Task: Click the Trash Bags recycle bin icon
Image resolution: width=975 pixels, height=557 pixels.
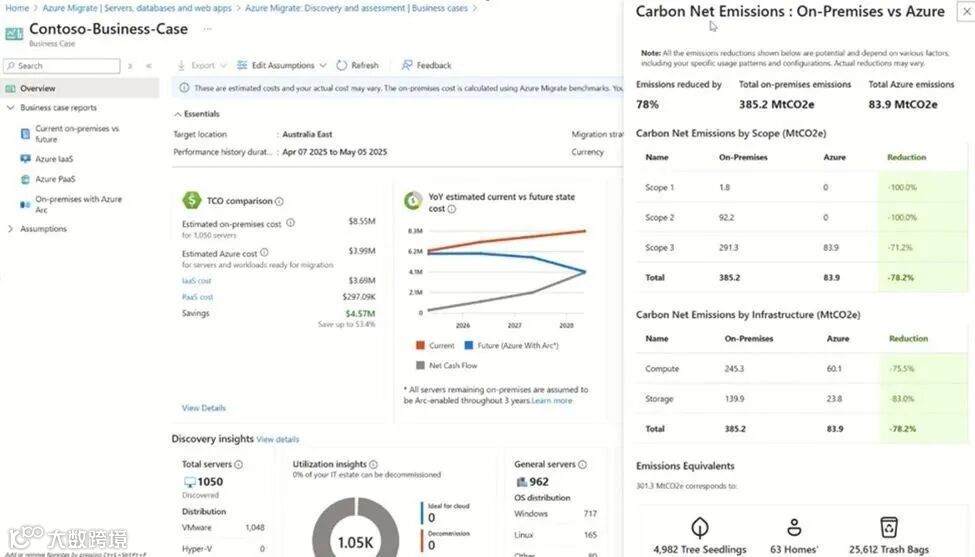Action: pos(889,527)
